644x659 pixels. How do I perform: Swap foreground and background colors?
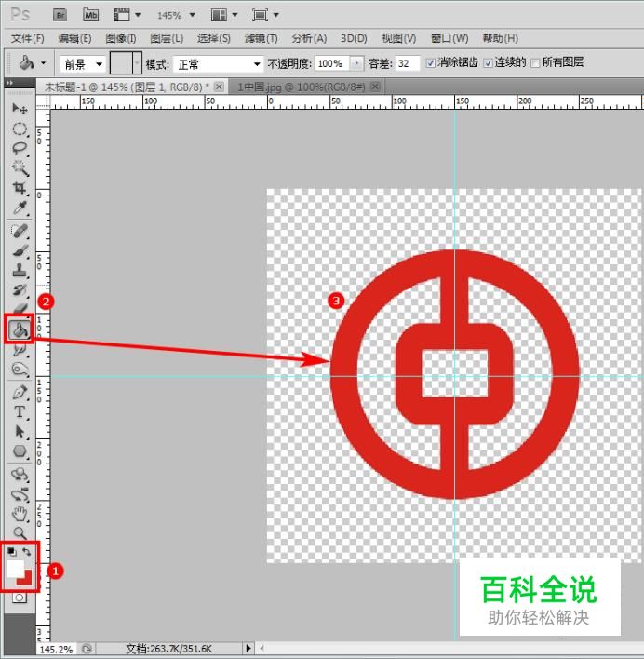click(27, 551)
